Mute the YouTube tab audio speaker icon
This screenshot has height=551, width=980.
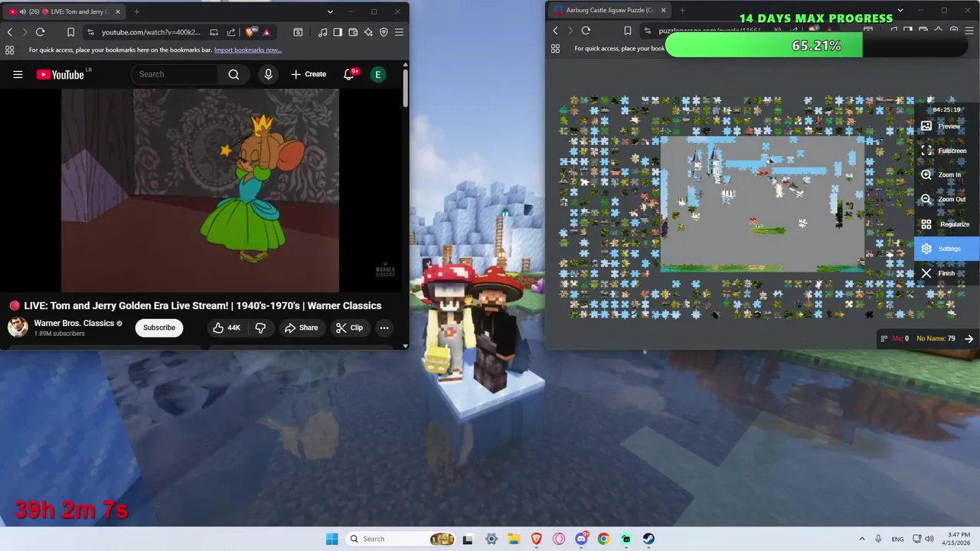pyautogui.click(x=22, y=11)
